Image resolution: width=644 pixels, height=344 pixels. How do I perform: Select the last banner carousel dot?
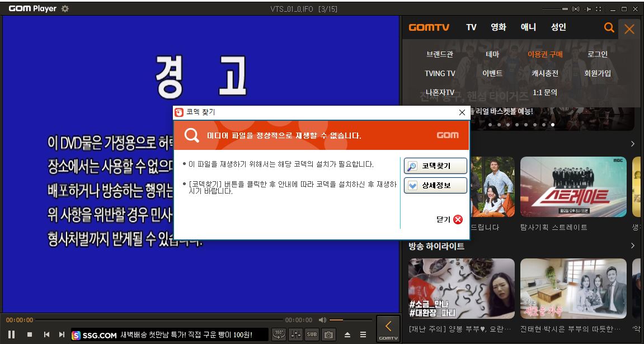553,124
